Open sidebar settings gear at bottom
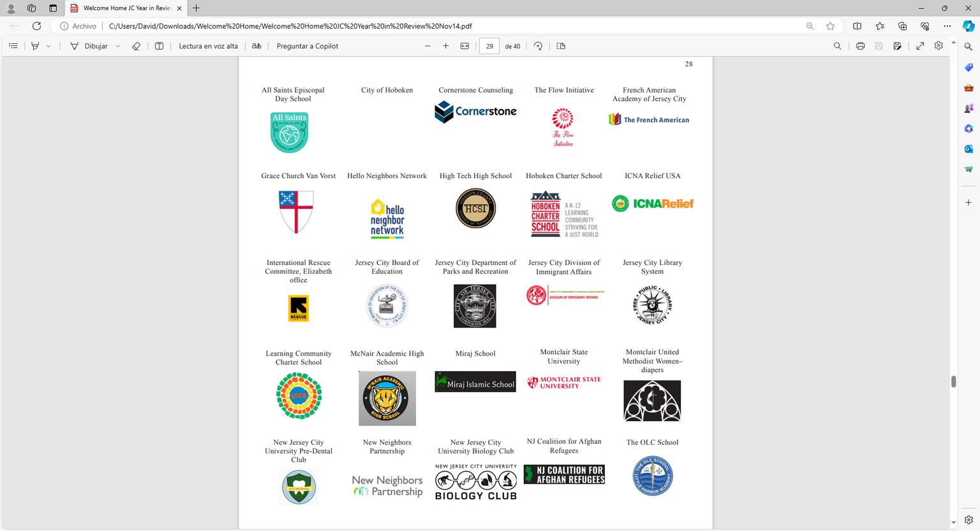Screen dimensions: 980x531 coord(969,520)
